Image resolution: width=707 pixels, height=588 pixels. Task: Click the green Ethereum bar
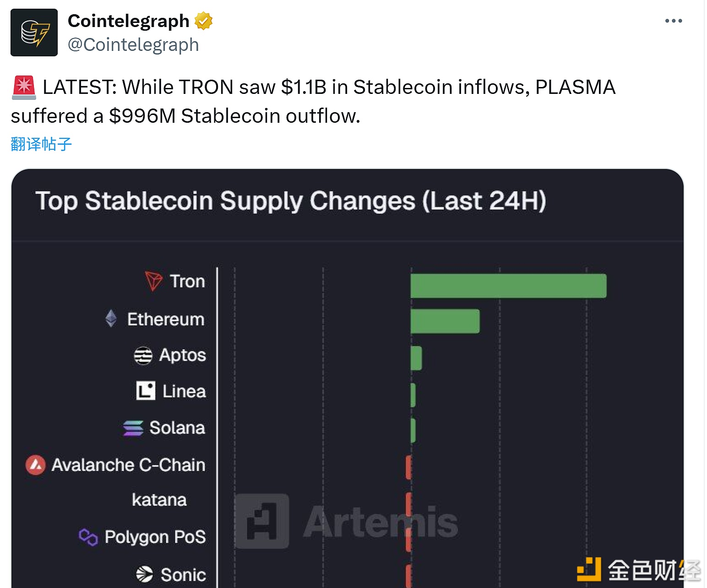445,321
